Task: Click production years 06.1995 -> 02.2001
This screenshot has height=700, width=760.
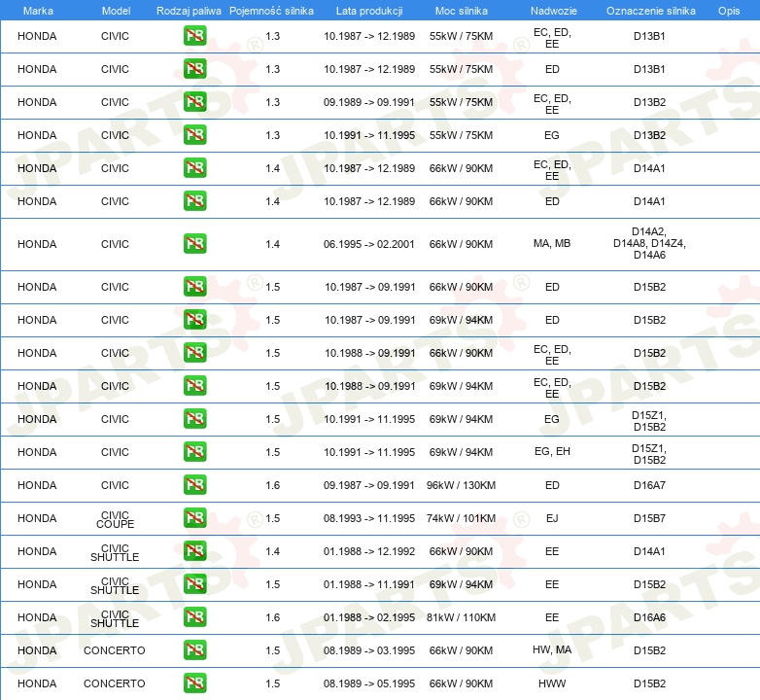Action: pyautogui.click(x=369, y=244)
